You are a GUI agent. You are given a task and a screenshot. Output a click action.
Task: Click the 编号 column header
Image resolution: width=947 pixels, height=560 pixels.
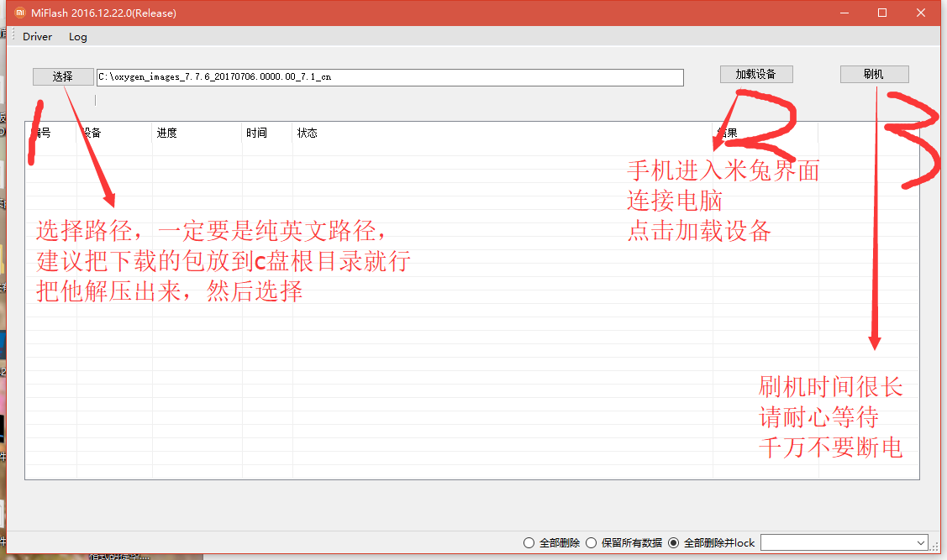pos(50,133)
